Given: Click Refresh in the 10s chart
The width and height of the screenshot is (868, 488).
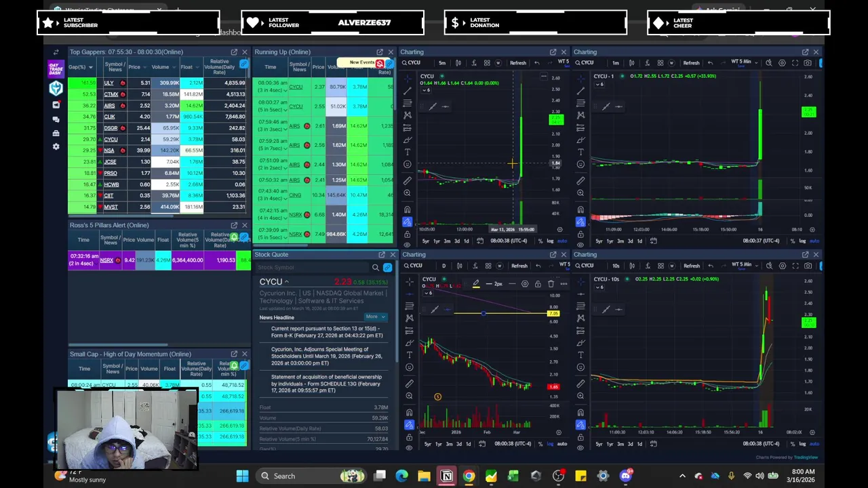Looking at the screenshot, I should click(691, 266).
